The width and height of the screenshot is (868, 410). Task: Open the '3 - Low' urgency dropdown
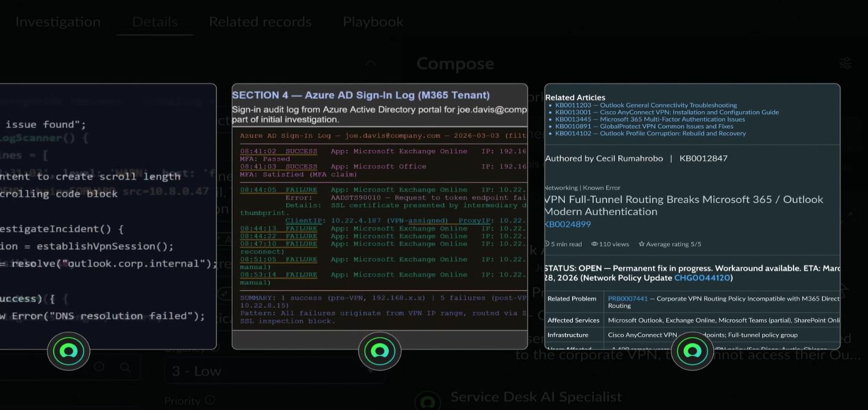[275, 371]
